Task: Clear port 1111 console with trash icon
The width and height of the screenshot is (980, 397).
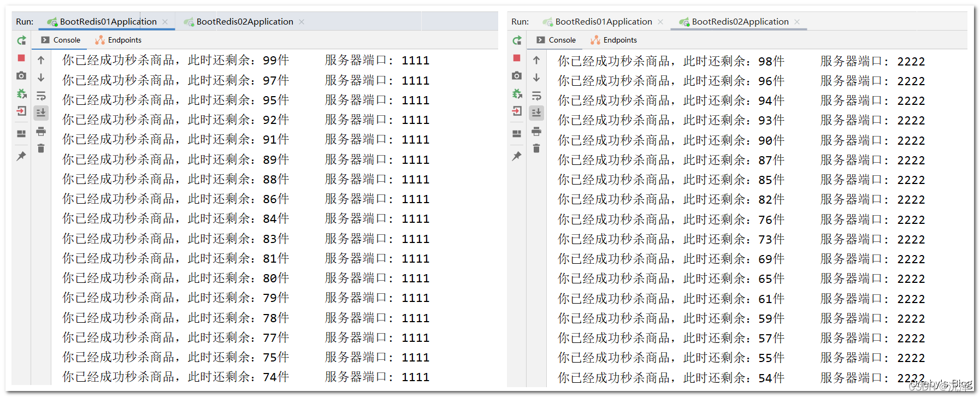Action: click(x=41, y=148)
